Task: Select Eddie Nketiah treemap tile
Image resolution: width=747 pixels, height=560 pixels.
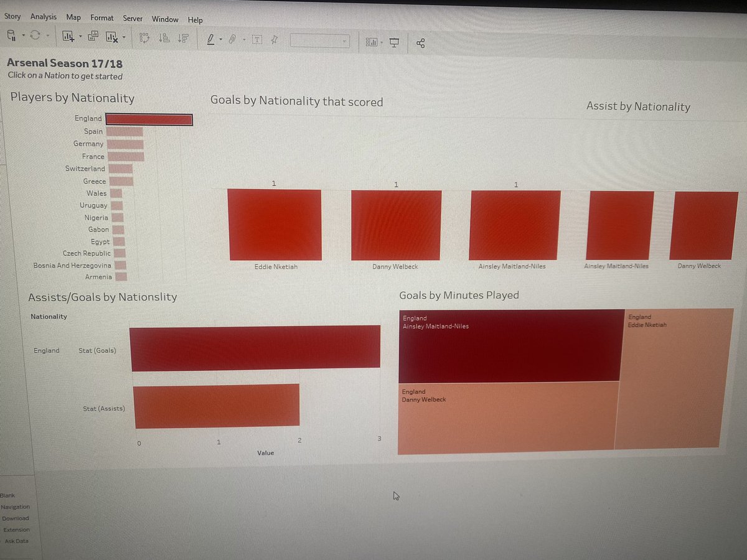Action: [x=674, y=378]
